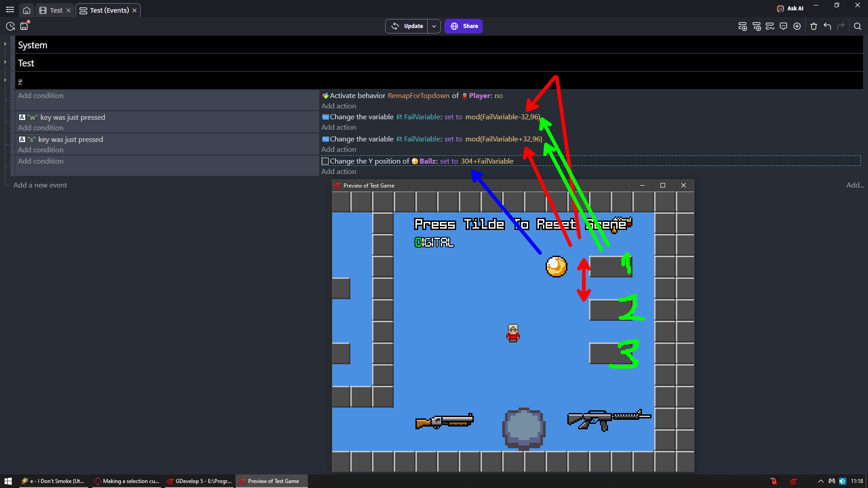Open the dropdown arrow next to Update
The image size is (868, 488).
point(434,26)
